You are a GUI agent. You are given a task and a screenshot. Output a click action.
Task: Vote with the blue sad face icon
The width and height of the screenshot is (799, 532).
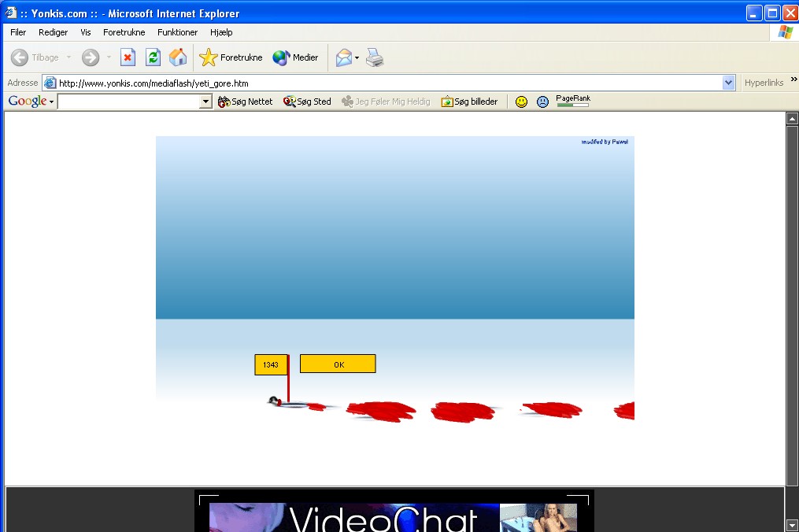[x=542, y=102]
